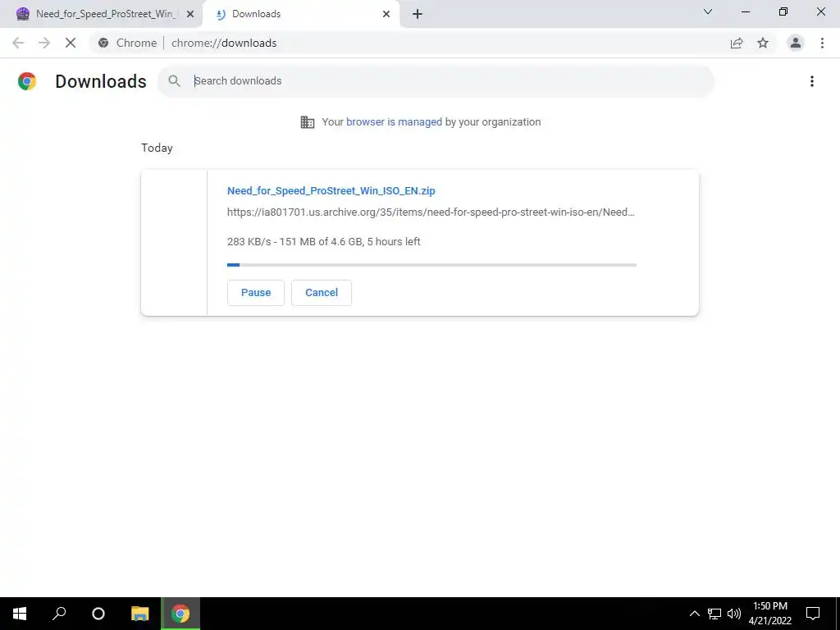840x630 pixels.
Task: Open Chrome's three-dot main menu
Action: coord(822,43)
